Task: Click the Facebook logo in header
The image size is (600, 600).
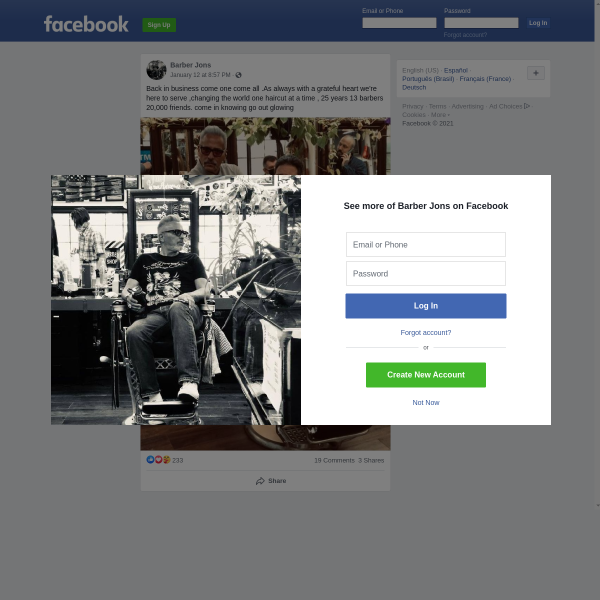Action: tap(86, 24)
